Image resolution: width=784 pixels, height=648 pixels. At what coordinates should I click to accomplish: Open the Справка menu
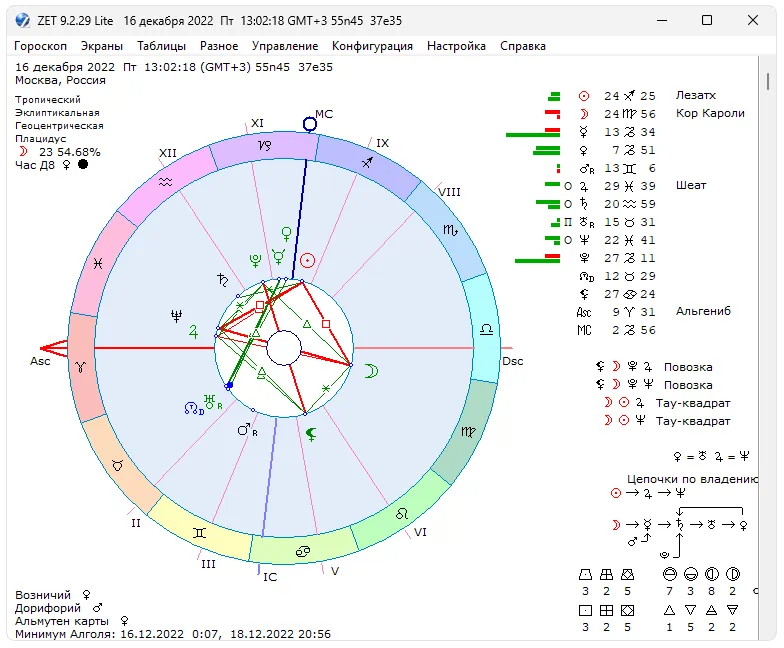(x=523, y=46)
